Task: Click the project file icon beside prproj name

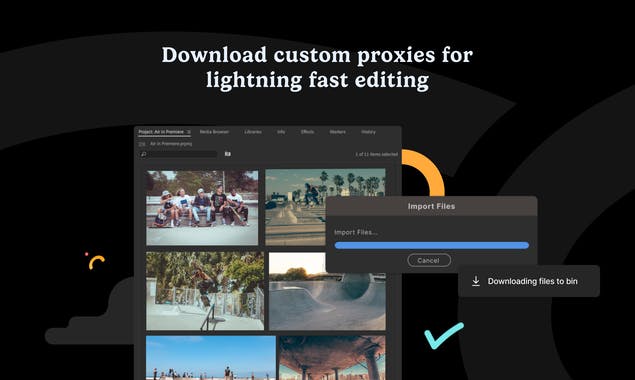Action: [x=142, y=144]
